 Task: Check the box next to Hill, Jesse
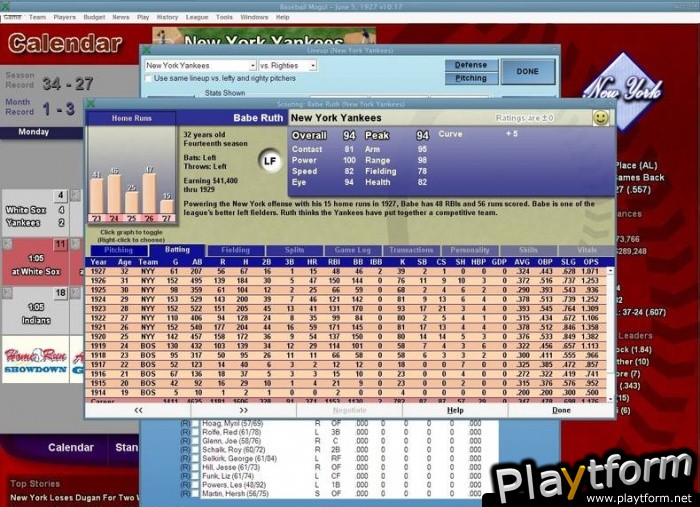[x=195, y=467]
